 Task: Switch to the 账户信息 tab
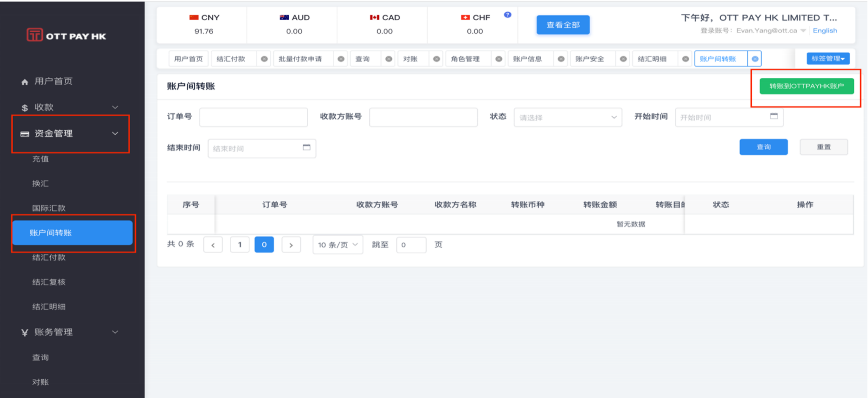pos(528,59)
